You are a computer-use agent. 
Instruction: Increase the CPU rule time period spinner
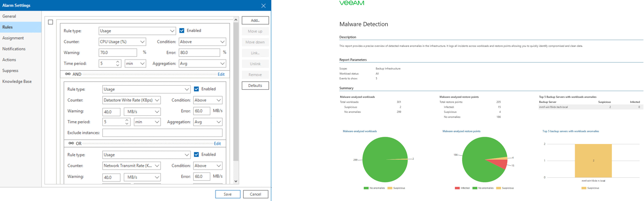point(117,62)
